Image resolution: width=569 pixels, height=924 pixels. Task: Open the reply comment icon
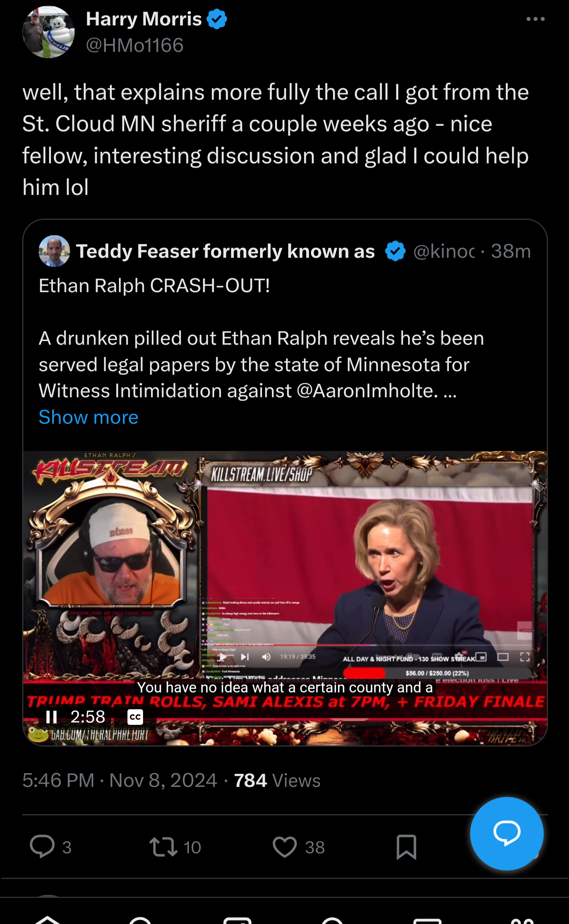pyautogui.click(x=42, y=847)
